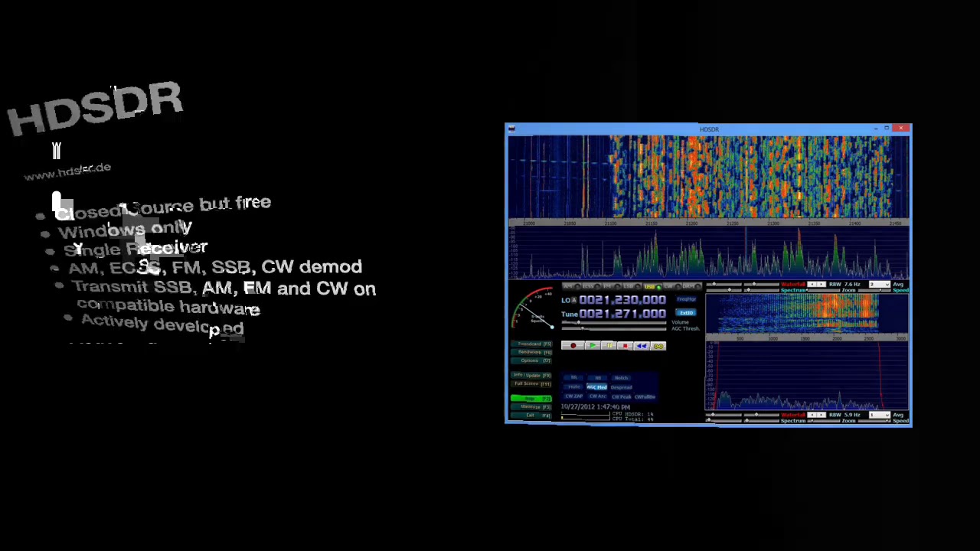Click the upper Spectrum label
The width and height of the screenshot is (980, 551).
[x=793, y=291]
